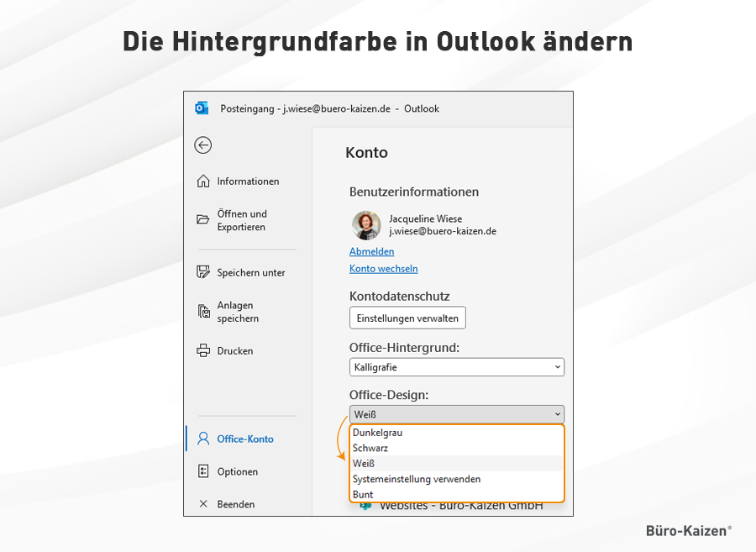The height and width of the screenshot is (552, 756).
Task: Click the Drucken printer icon
Action: point(203,350)
